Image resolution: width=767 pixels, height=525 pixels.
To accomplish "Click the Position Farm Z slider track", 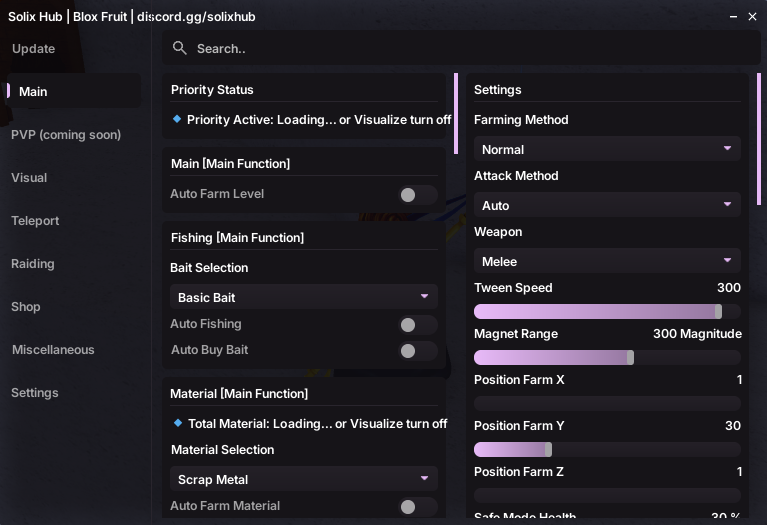I will pyautogui.click(x=607, y=495).
